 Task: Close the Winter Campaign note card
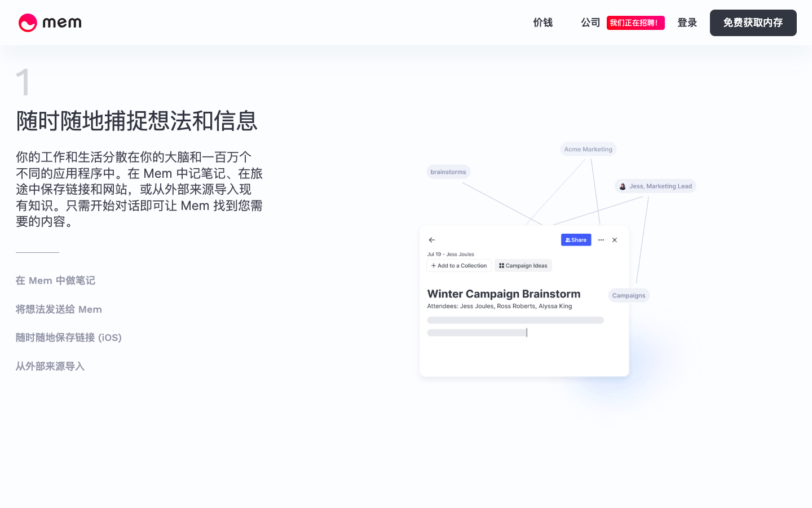point(615,240)
